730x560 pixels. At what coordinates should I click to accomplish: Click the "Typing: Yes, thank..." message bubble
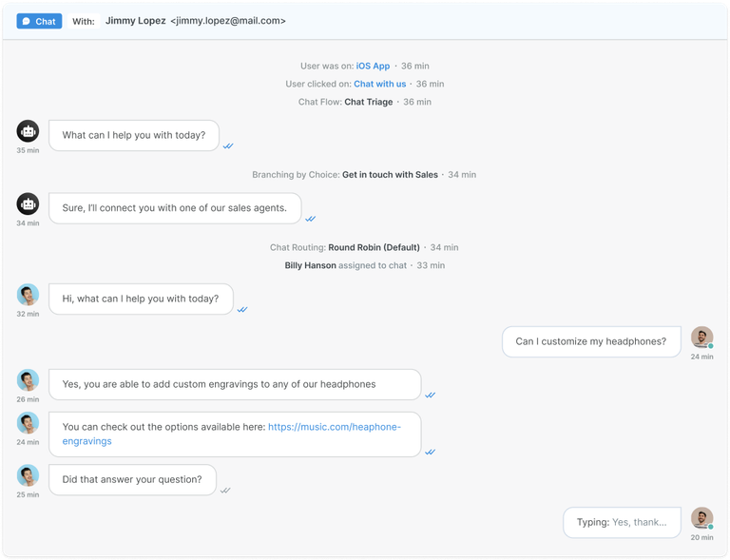coord(622,522)
